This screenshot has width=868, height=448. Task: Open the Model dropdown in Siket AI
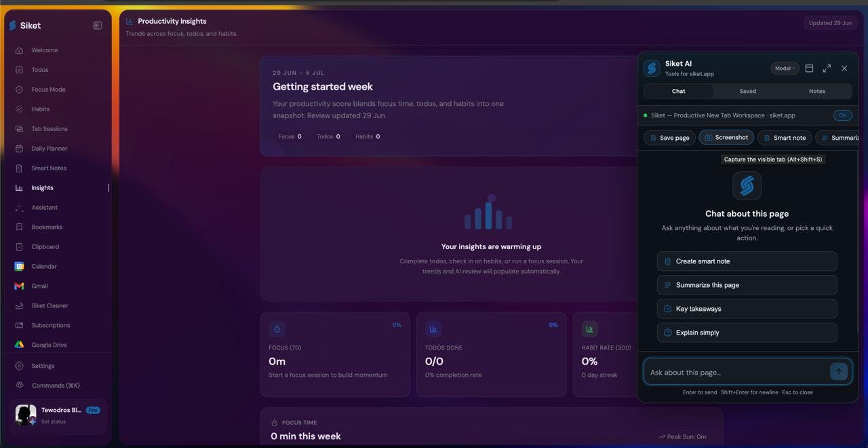point(785,69)
